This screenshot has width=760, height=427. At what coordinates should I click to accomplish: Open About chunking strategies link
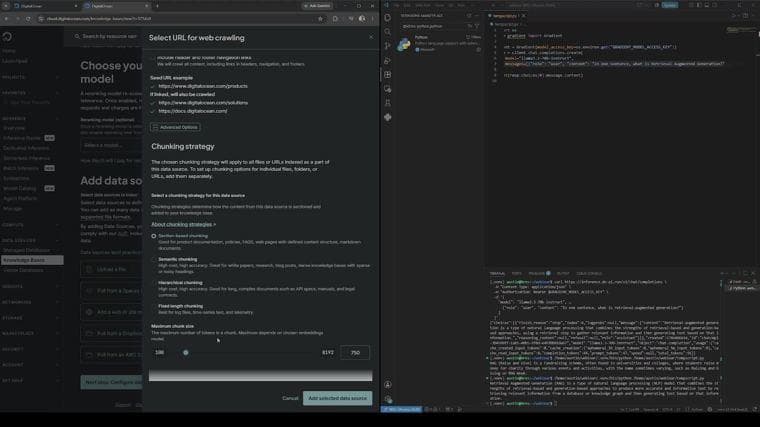coord(183,224)
